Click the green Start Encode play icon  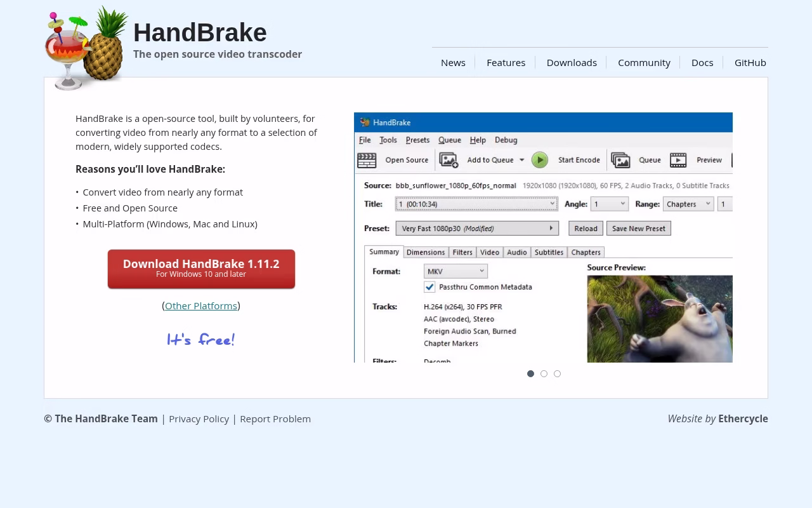click(x=540, y=160)
